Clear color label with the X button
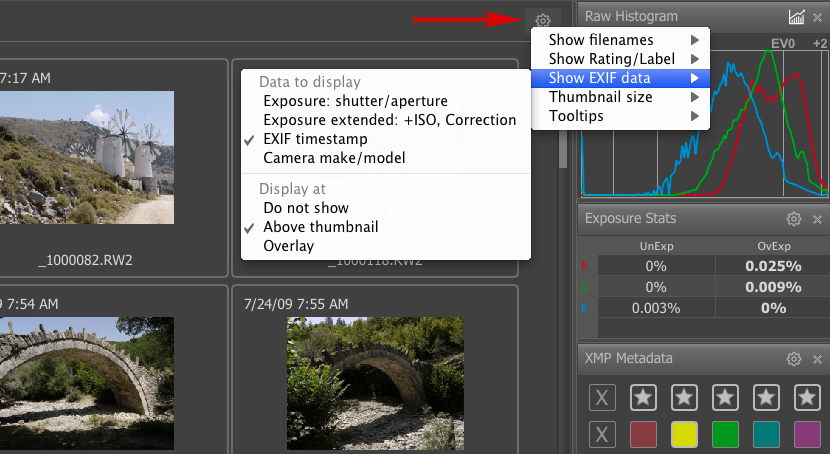Screen dimensions: 830x454 [x=602, y=435]
